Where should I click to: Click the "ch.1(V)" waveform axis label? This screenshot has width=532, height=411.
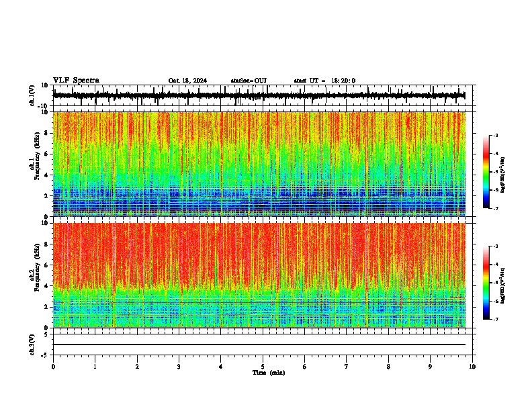pos(32,95)
